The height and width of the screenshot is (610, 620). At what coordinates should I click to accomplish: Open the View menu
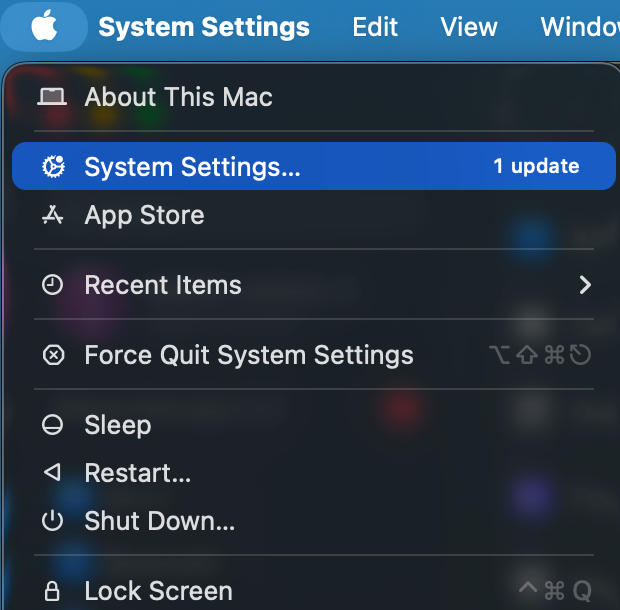(x=469, y=27)
